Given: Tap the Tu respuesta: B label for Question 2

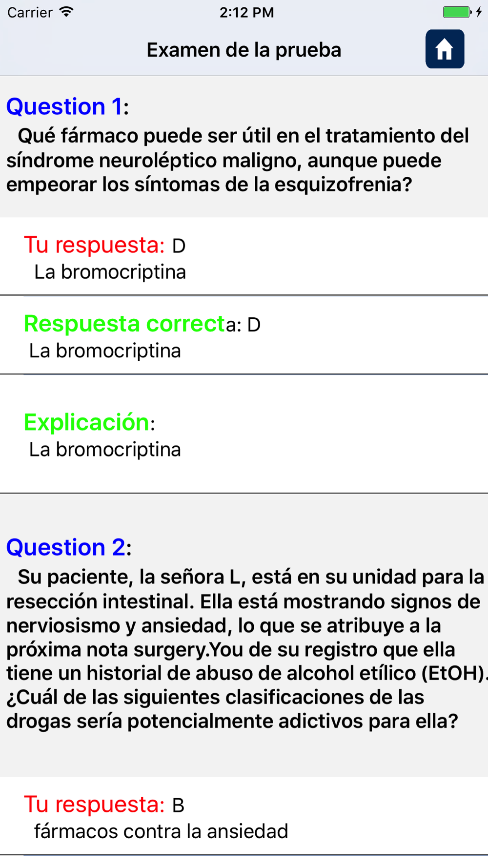Looking at the screenshot, I should pos(104,805).
